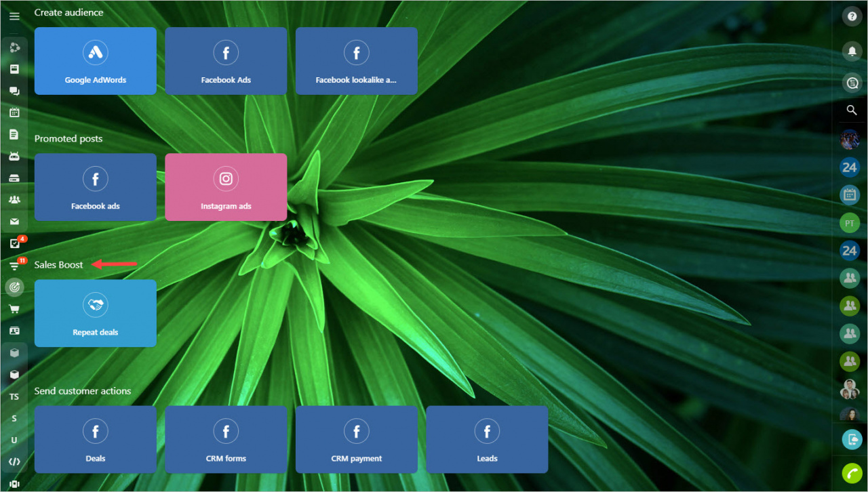Select the marketing target icon
Screen dimensions: 868x492
14,287
